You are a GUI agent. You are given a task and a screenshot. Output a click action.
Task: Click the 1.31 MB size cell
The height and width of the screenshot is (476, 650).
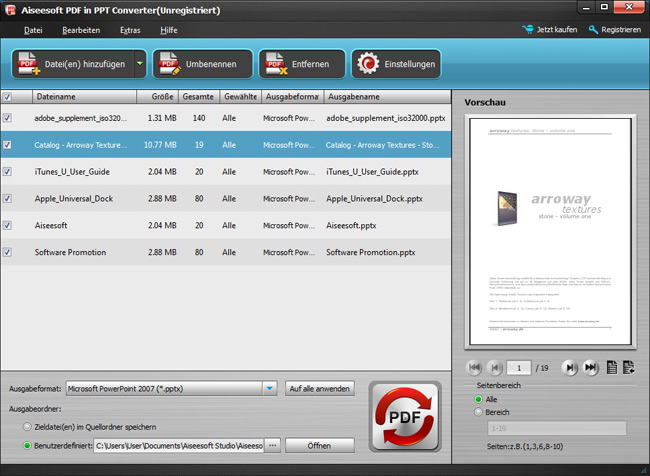162,118
